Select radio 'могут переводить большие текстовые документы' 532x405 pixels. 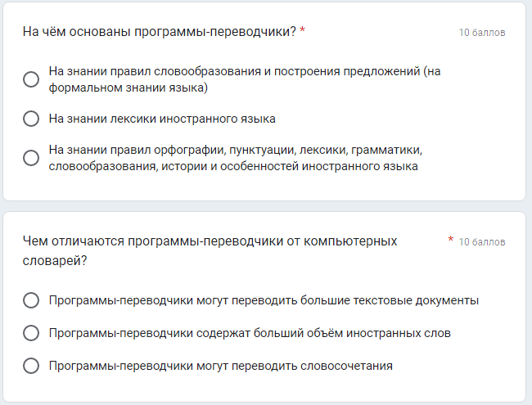pos(31,300)
